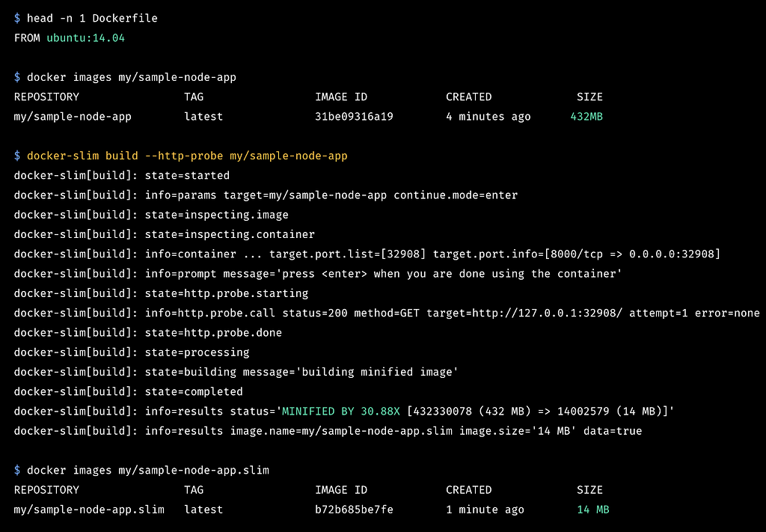Select the 'state=completed' log line

tap(194, 392)
